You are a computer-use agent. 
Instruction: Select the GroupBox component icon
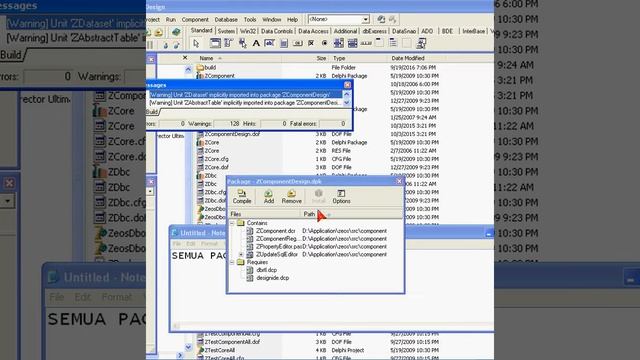pyautogui.click(x=380, y=43)
